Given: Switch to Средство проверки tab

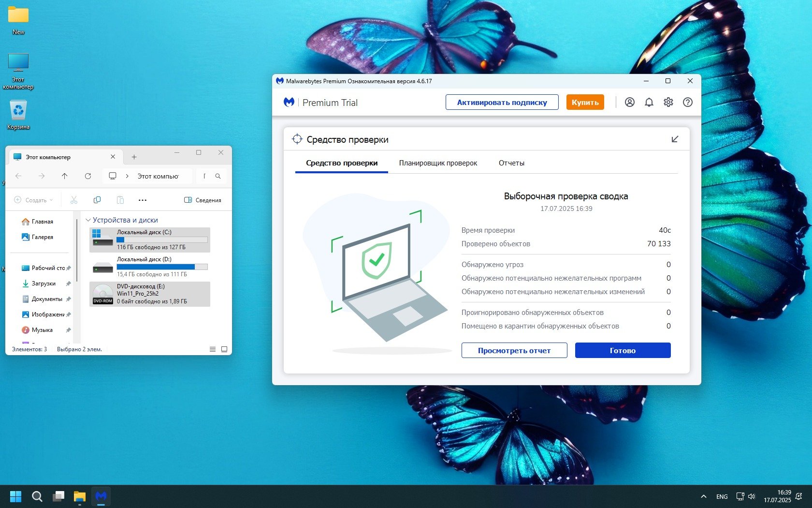Looking at the screenshot, I should coord(342,163).
